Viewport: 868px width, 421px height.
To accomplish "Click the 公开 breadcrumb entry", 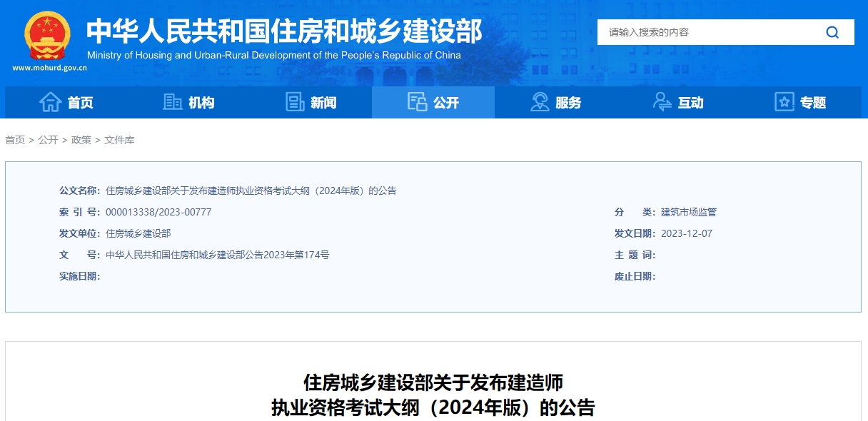I will [x=47, y=140].
